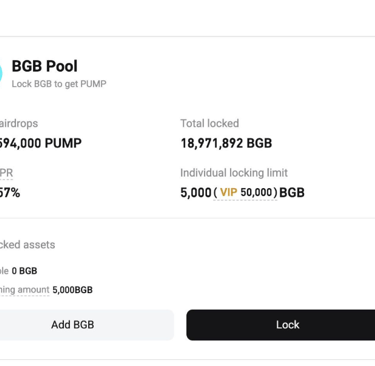Click the 0 BGB available balance
375x366 pixels.
coord(24,271)
